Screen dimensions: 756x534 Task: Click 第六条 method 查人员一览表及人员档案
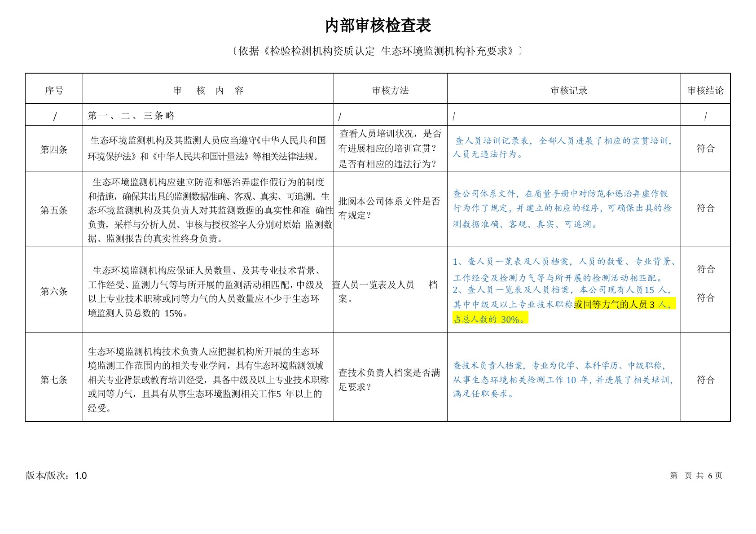(385, 292)
